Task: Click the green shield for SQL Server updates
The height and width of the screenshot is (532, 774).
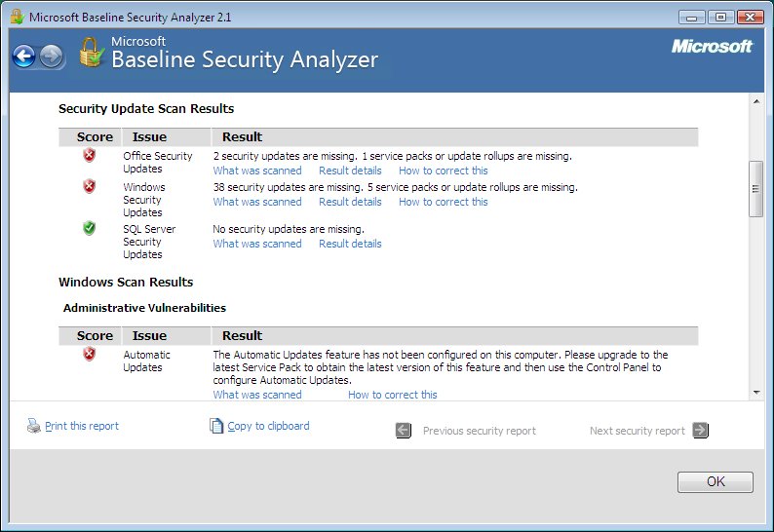Action: [89, 229]
